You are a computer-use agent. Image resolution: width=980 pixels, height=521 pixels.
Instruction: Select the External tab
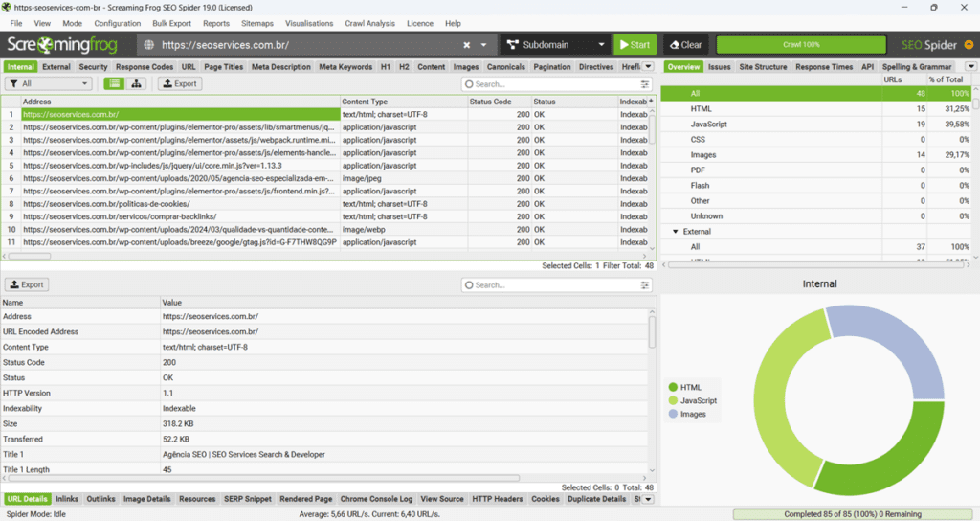pyautogui.click(x=56, y=67)
